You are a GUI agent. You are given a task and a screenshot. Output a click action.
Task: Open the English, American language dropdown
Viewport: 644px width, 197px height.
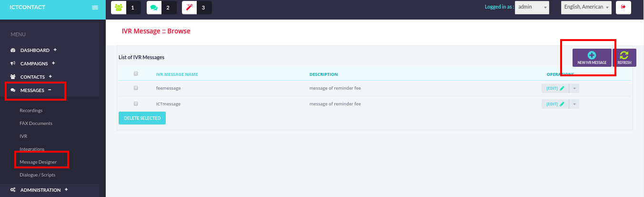click(586, 7)
